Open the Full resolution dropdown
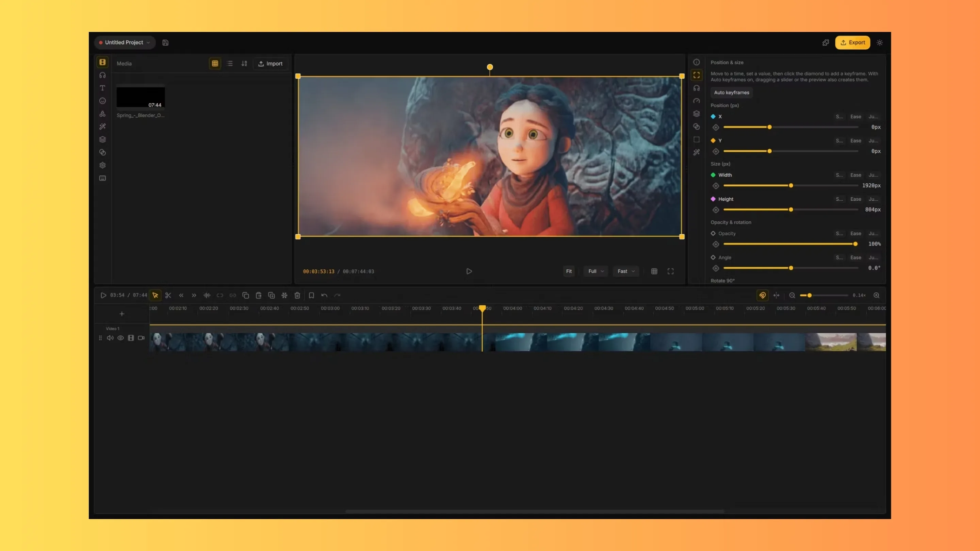 pyautogui.click(x=596, y=271)
